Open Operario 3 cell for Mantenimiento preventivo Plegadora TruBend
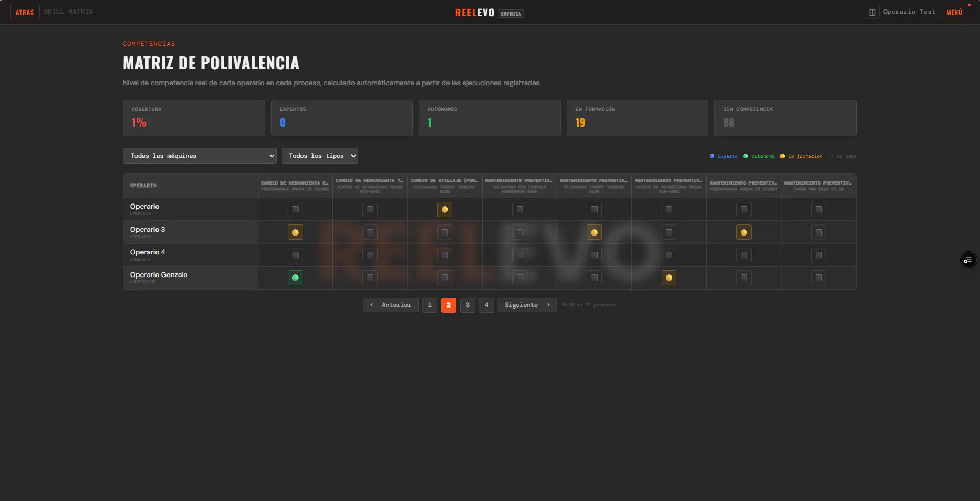980x501 pixels. point(594,232)
